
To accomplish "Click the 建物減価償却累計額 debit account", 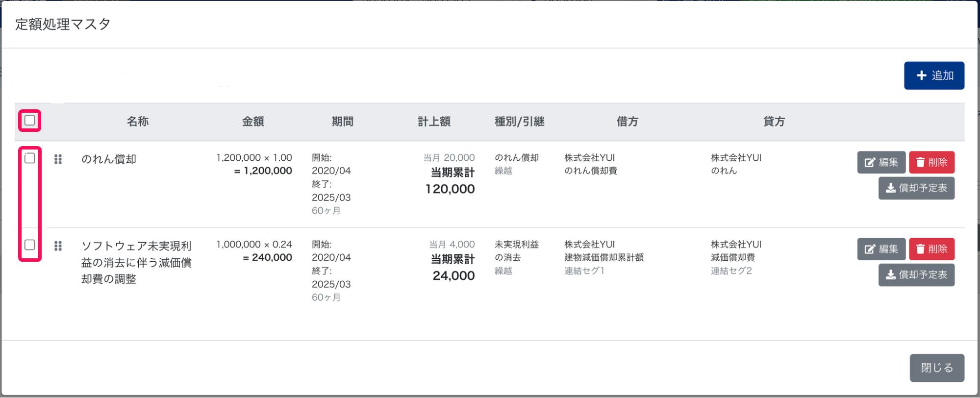I will click(x=604, y=258).
